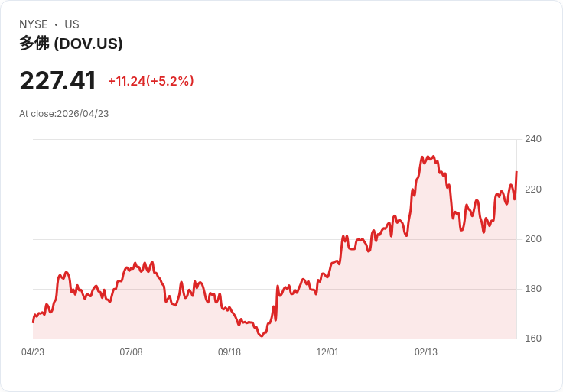Select the 04/23 x-axis date label

click(x=33, y=352)
